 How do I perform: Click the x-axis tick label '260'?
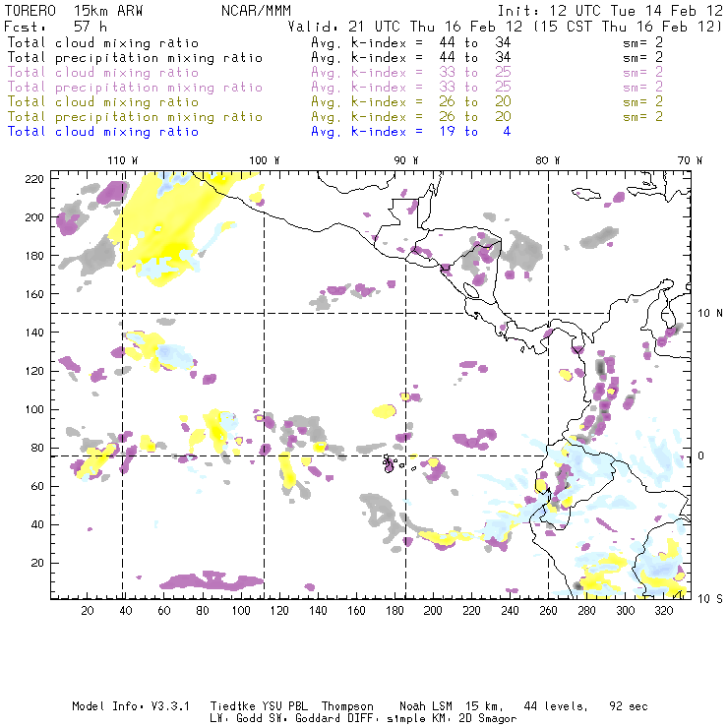click(548, 611)
